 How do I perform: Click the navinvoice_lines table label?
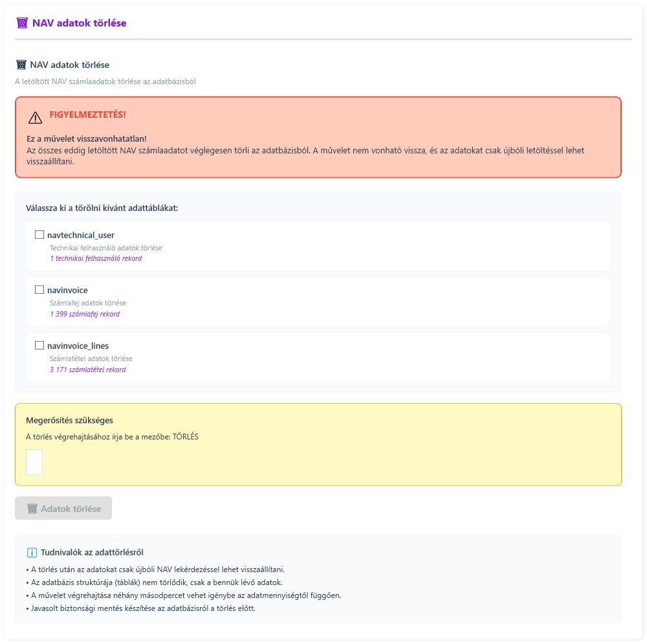tap(78, 346)
